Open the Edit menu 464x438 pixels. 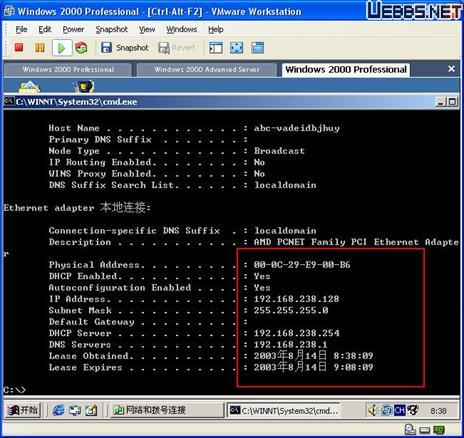pyautogui.click(x=45, y=30)
